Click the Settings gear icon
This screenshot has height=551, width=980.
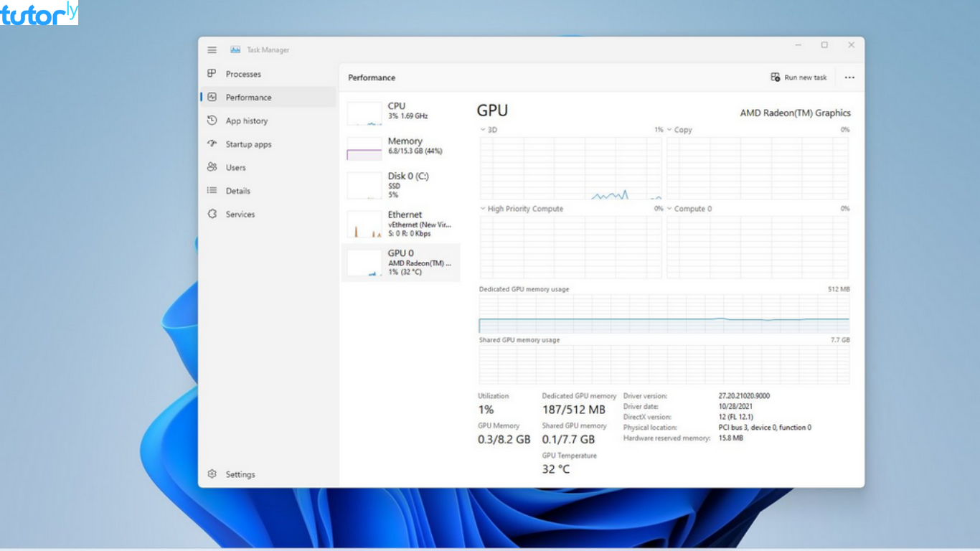pos(212,474)
